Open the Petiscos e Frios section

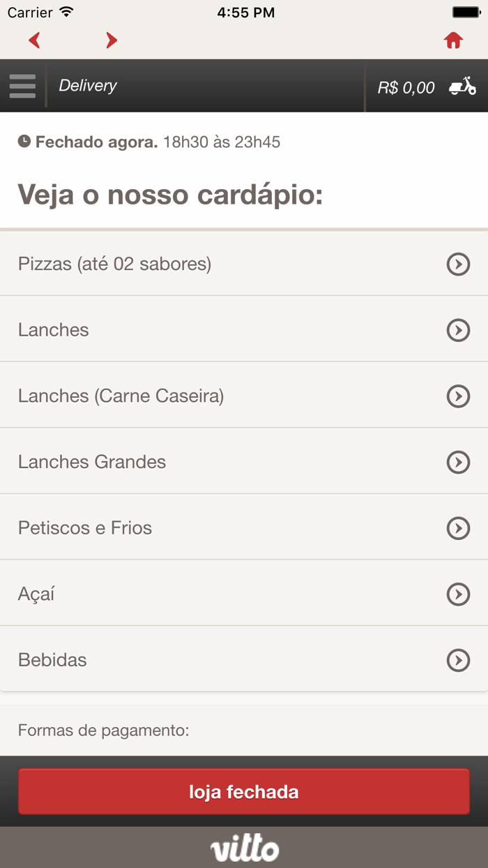click(458, 527)
